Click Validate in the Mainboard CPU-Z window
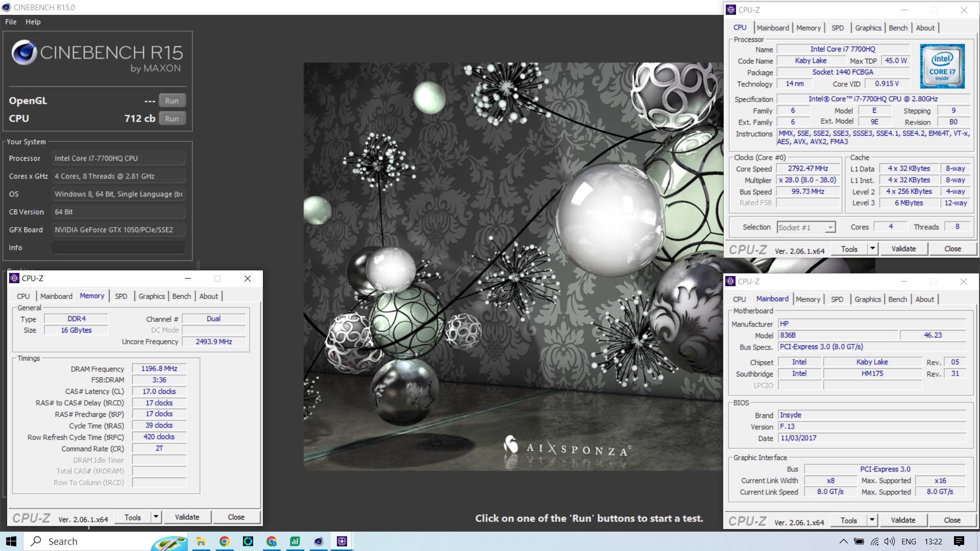The height and width of the screenshot is (551, 980). click(903, 520)
